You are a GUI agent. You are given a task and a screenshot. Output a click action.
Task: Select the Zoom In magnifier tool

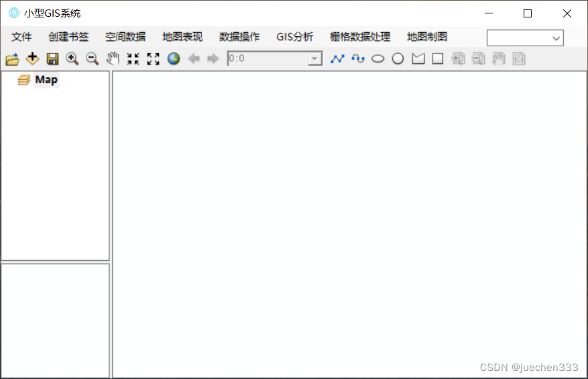coord(72,59)
